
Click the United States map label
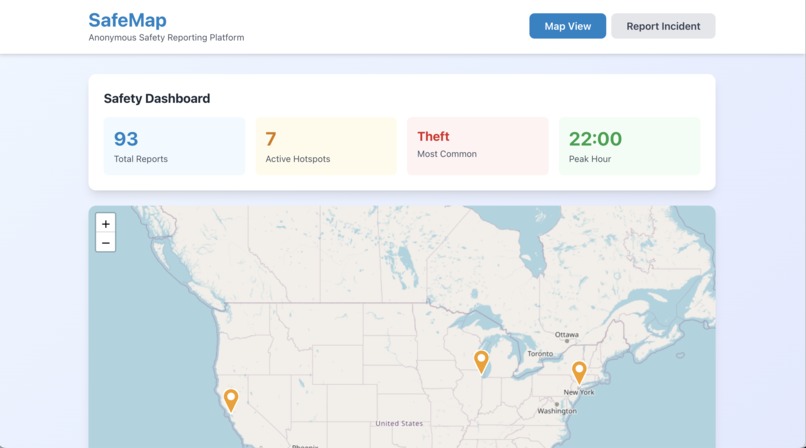pos(399,423)
